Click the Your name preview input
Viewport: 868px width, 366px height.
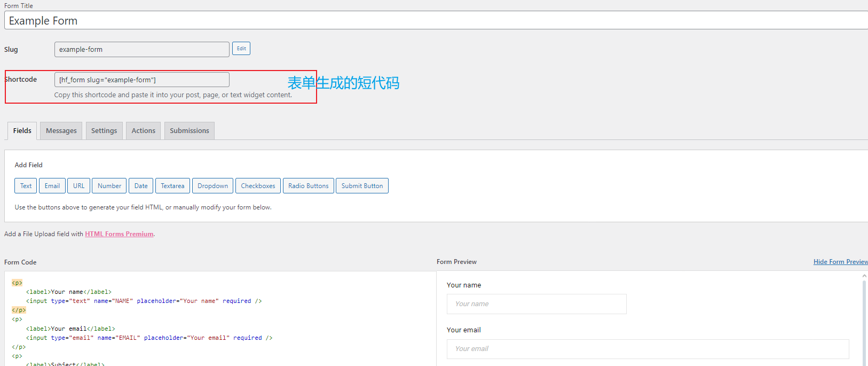(536, 304)
